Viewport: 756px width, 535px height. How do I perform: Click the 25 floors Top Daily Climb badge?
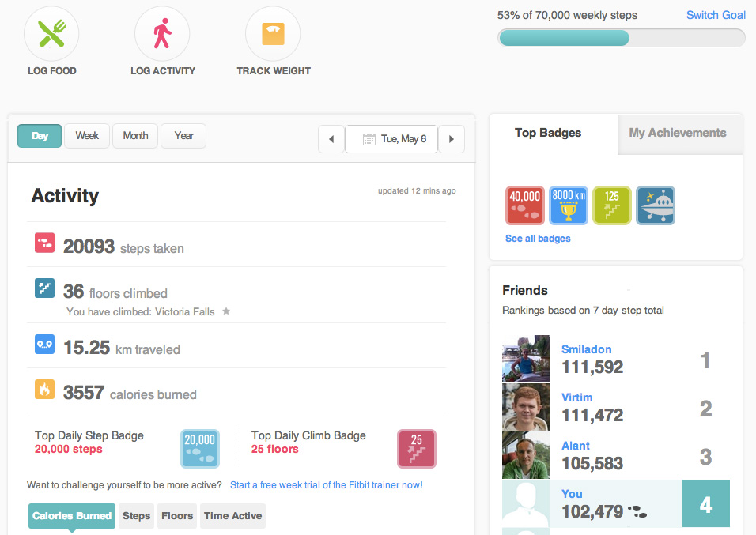click(x=417, y=449)
